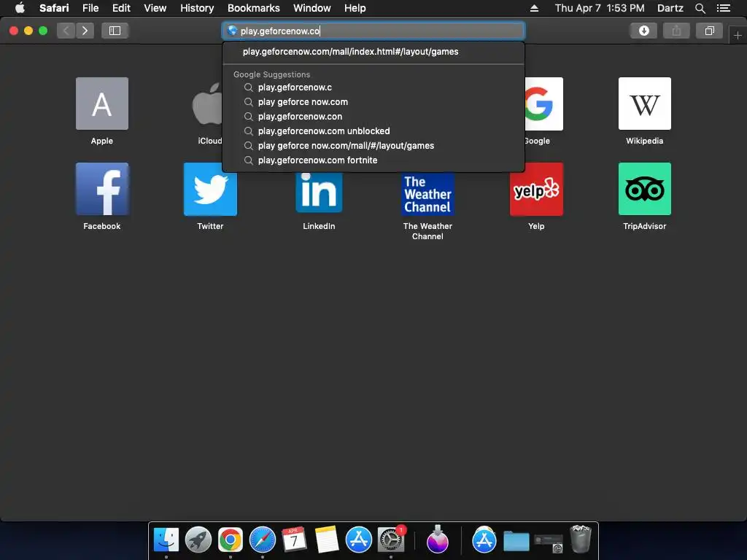This screenshot has height=560, width=747.
Task: Open the purple potion app in the Dock
Action: point(438,540)
